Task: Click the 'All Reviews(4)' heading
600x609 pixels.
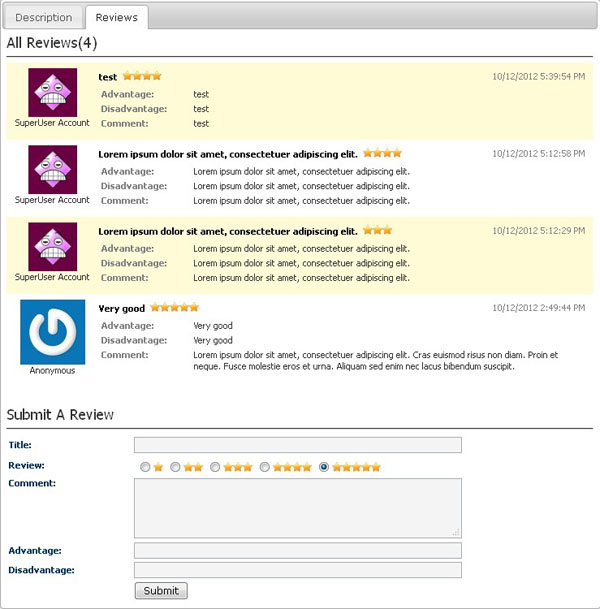Action: pyautogui.click(x=52, y=43)
